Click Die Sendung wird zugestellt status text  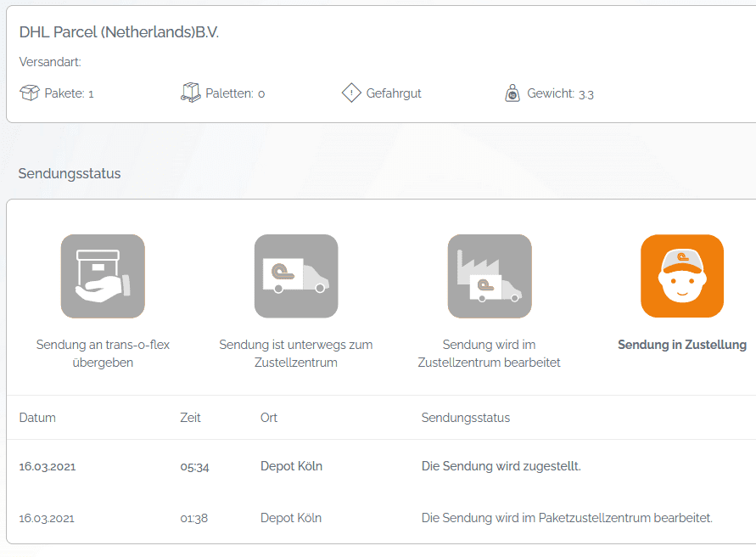pos(501,466)
